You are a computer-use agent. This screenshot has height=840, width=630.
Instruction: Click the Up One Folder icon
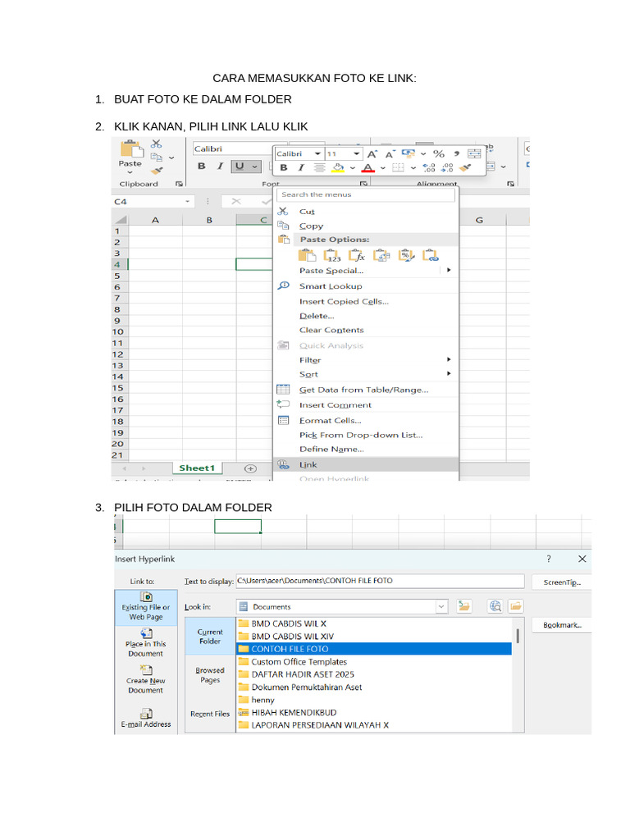(463, 606)
